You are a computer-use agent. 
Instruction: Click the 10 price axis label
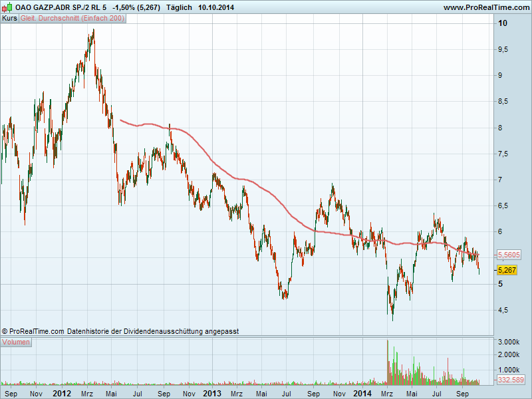[503, 23]
